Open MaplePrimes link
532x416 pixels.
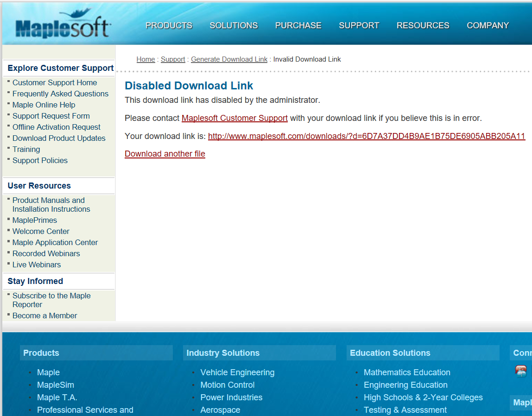(x=35, y=221)
